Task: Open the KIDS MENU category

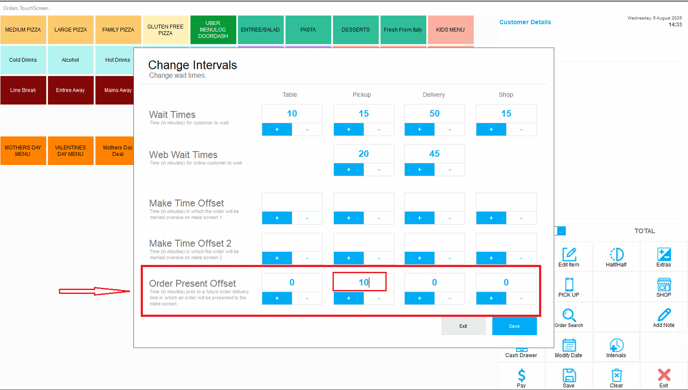Action: click(451, 30)
